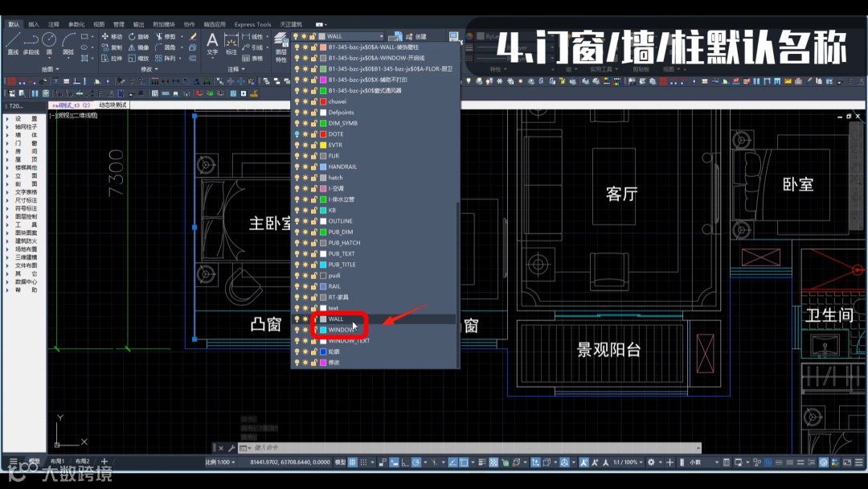This screenshot has height=489, width=868.
Task: Select the 直线 (Line) draw tool
Action: 13,43
